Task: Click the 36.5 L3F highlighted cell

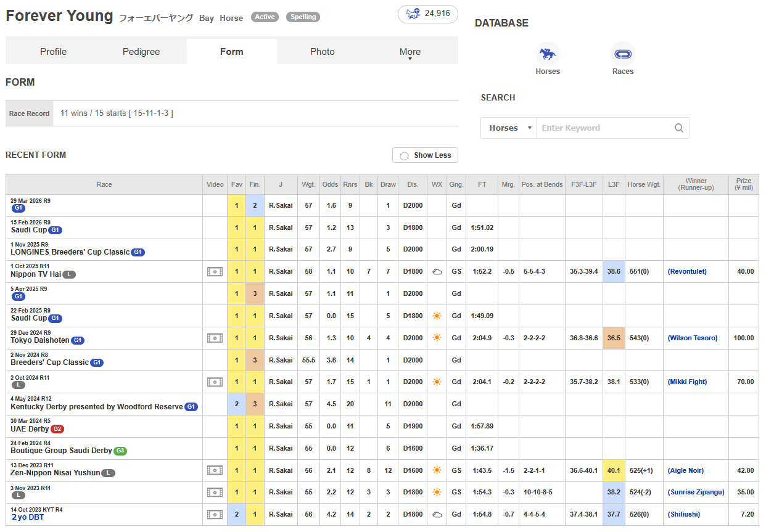Action: (x=614, y=338)
